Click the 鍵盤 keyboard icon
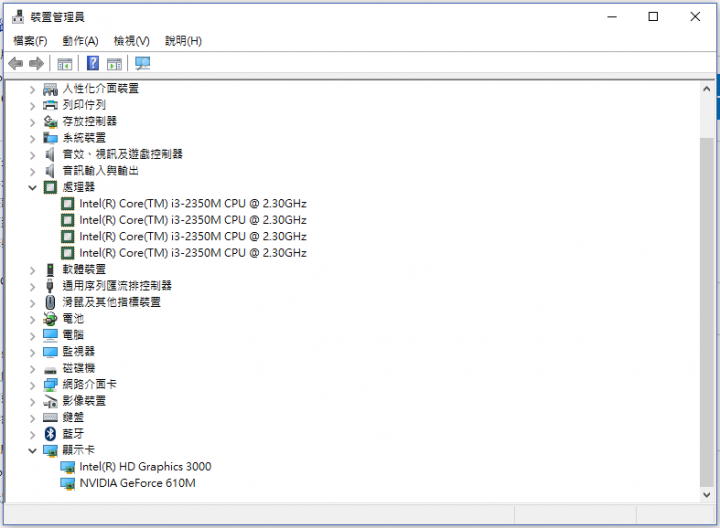The width and height of the screenshot is (720, 528). tap(50, 417)
